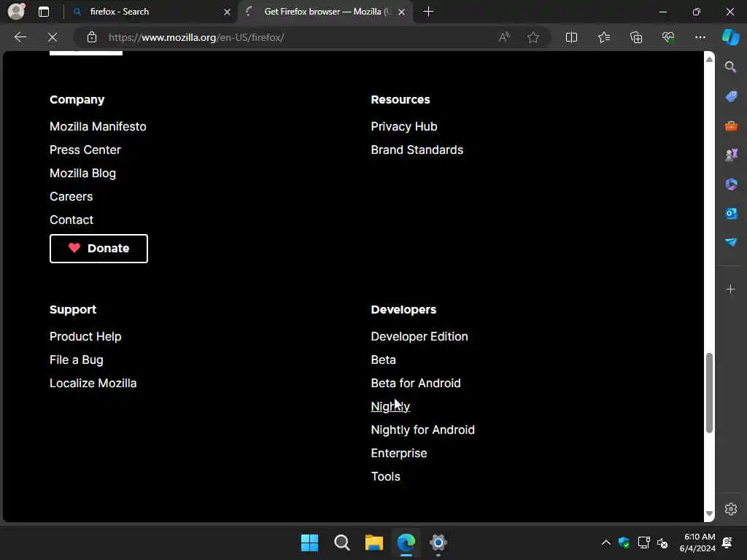Open the clock and date flyout
The image size is (747, 560).
(697, 542)
